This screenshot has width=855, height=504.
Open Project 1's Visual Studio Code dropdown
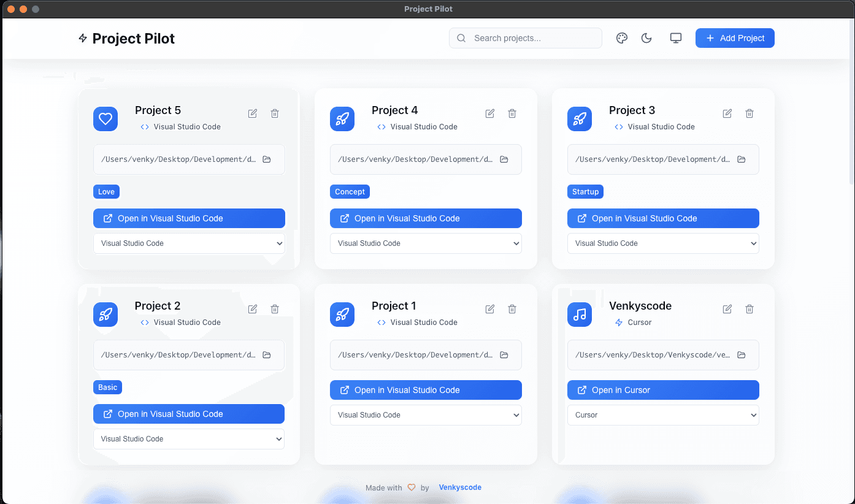pyautogui.click(x=426, y=415)
